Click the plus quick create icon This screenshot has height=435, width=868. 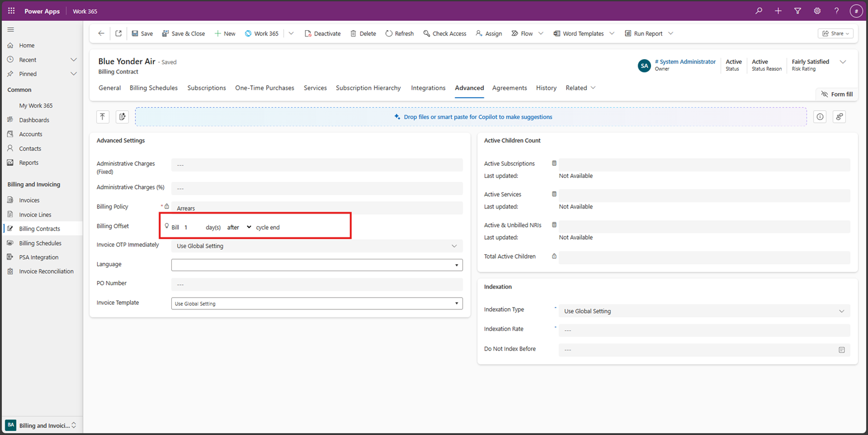778,11
